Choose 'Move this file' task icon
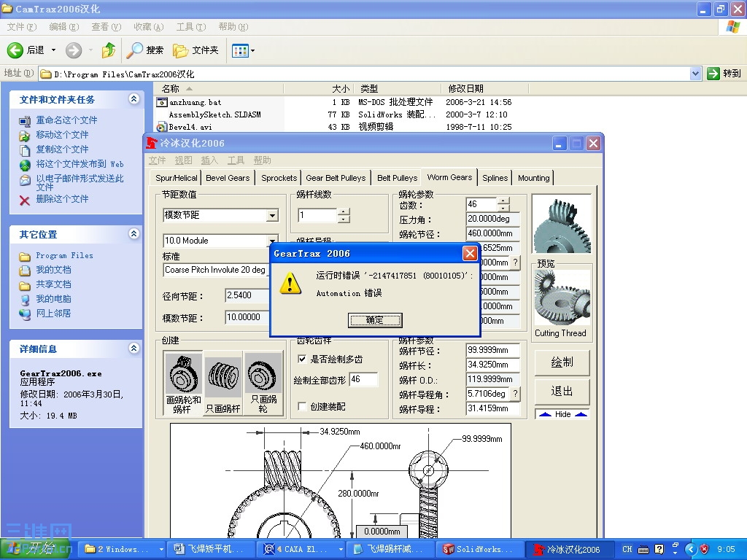Viewport: 747px width, 560px height. click(x=25, y=136)
